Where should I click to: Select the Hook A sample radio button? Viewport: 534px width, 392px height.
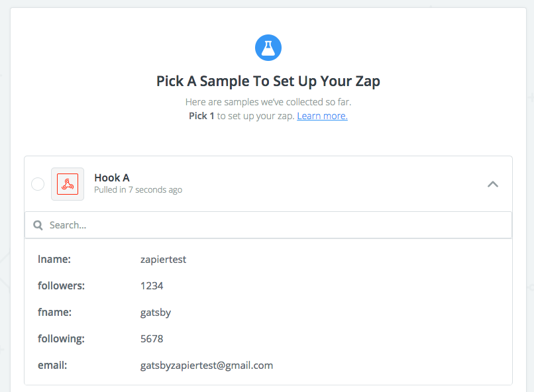tap(38, 184)
